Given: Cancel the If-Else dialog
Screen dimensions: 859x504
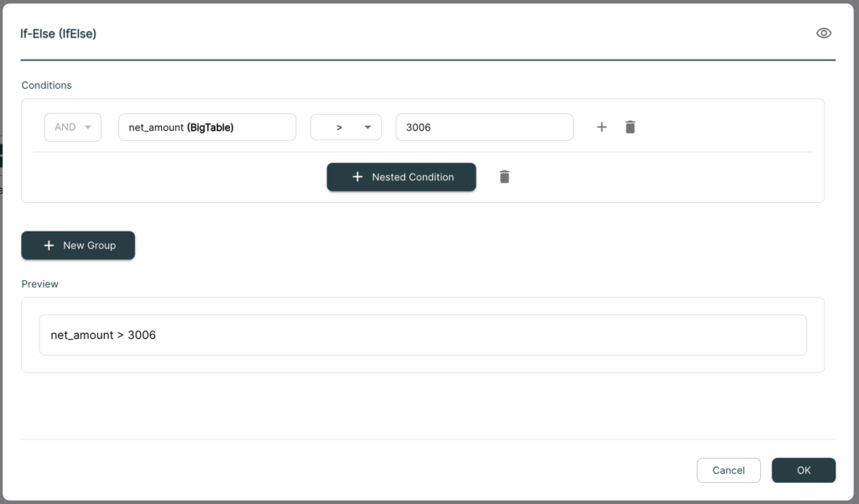Looking at the screenshot, I should 729,470.
